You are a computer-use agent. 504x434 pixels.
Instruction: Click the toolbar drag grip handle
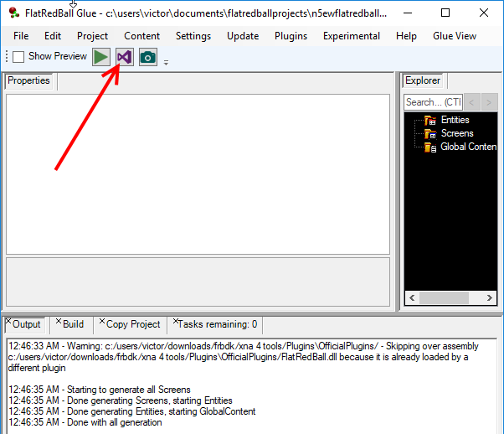coord(7,57)
